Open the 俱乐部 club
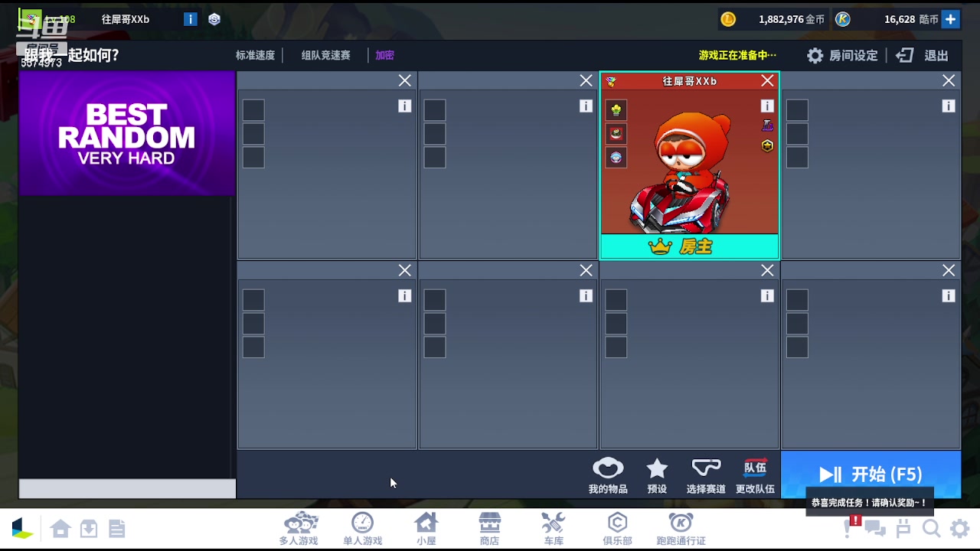Screen dimensions: 980x551 tap(617, 529)
